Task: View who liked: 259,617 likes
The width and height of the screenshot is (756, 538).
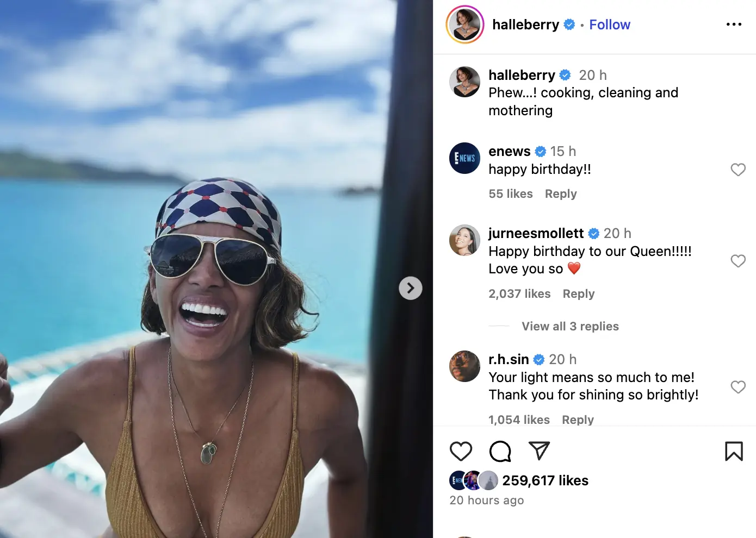Action: pyautogui.click(x=545, y=480)
